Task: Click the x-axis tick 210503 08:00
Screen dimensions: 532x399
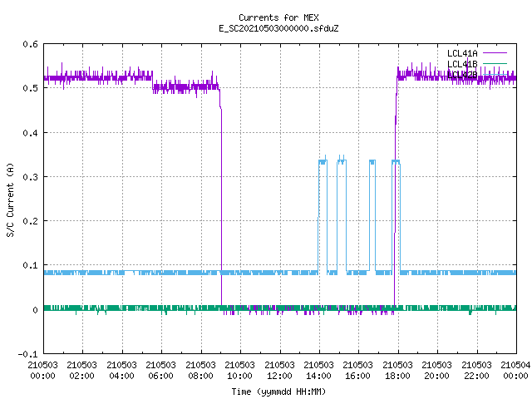Action: tap(200, 370)
